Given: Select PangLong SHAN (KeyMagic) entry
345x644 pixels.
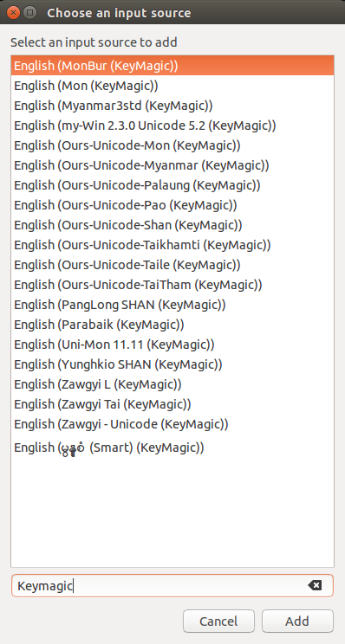Looking at the screenshot, I should point(172,305).
